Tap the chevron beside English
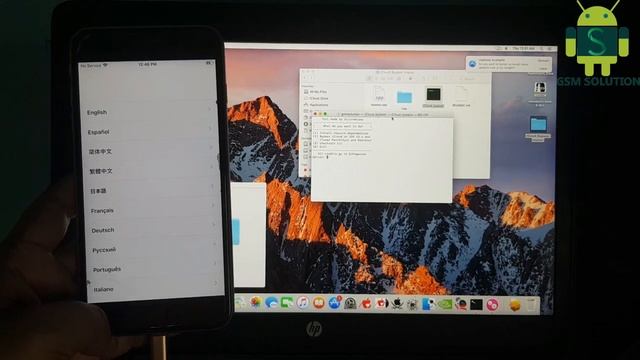Image resolution: width=640 pixels, height=360 pixels. pos(210,109)
